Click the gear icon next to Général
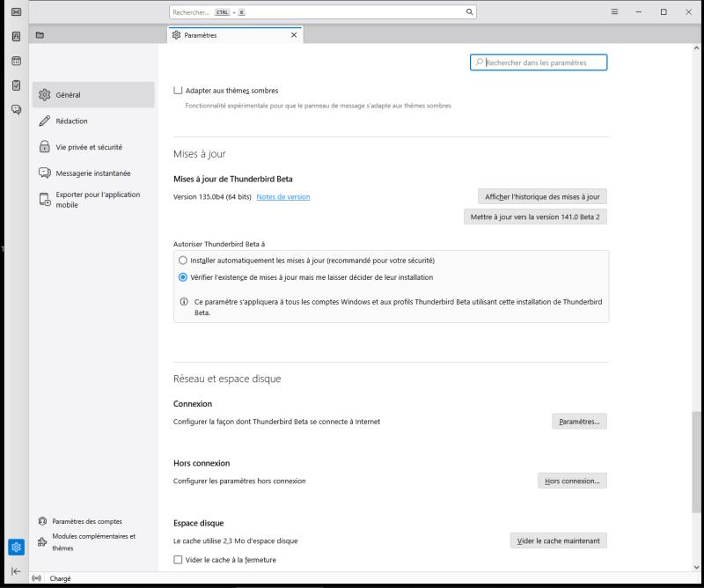This screenshot has height=588, width=704. (x=45, y=95)
